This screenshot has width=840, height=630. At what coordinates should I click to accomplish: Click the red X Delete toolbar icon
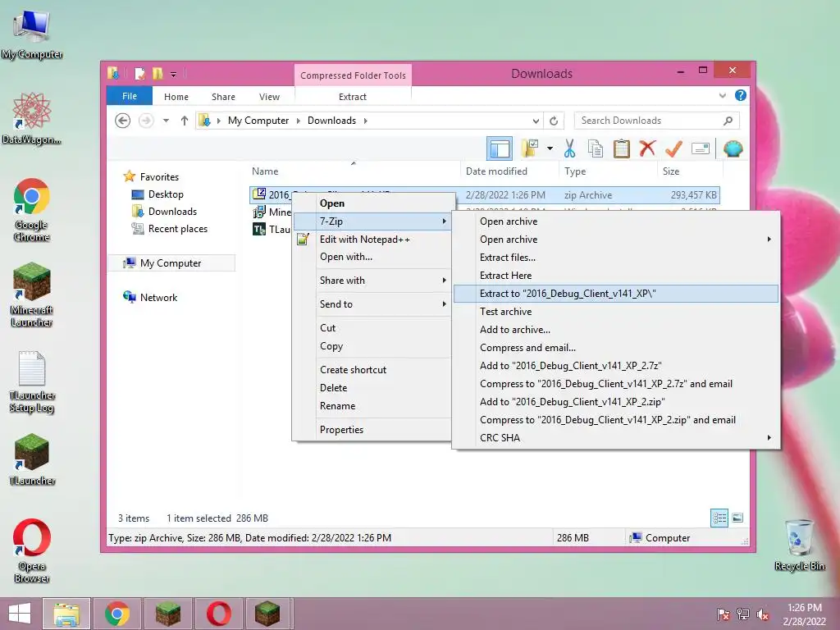(647, 148)
